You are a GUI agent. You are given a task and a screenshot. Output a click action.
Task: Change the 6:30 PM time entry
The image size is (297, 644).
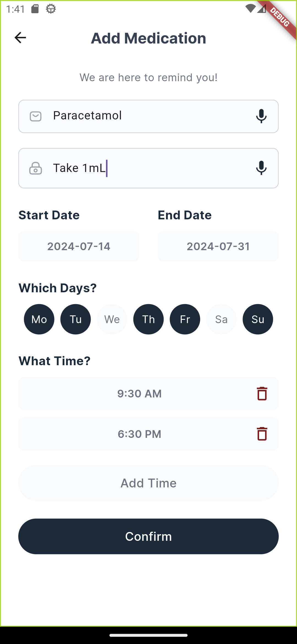[139, 434]
